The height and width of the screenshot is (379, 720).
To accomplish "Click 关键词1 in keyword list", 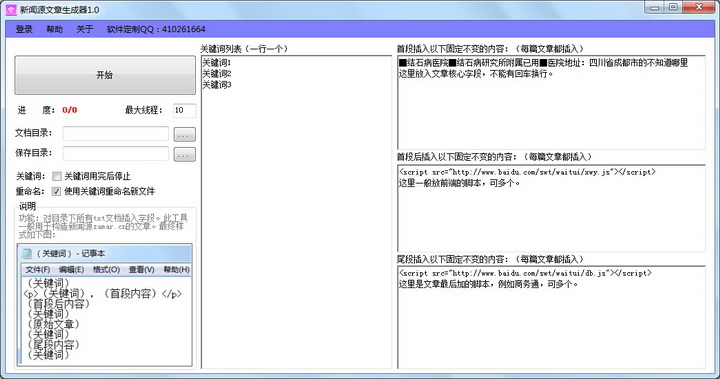I will tap(217, 62).
